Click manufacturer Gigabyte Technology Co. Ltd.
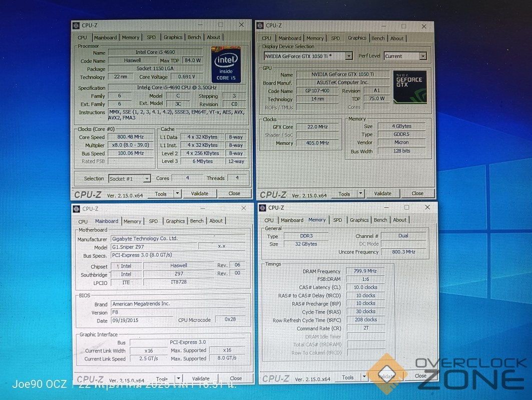This screenshot has height=400, width=532. (178, 238)
